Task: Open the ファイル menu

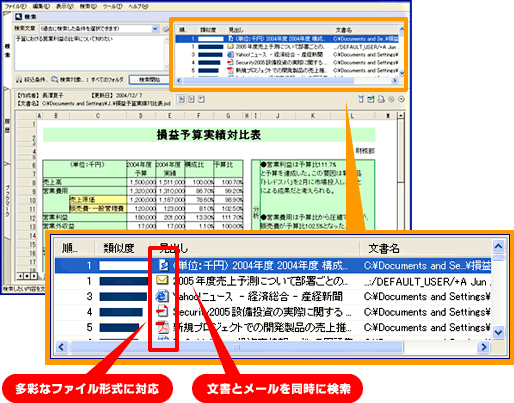Action: 15,6
